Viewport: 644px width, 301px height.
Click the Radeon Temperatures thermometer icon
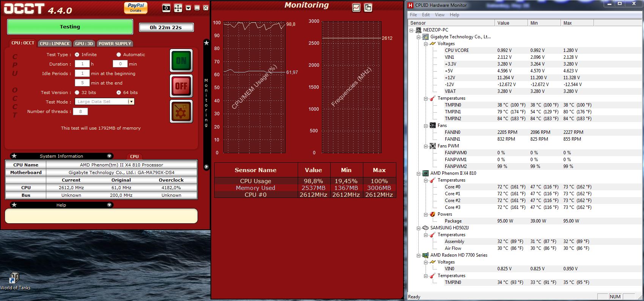[x=432, y=276]
